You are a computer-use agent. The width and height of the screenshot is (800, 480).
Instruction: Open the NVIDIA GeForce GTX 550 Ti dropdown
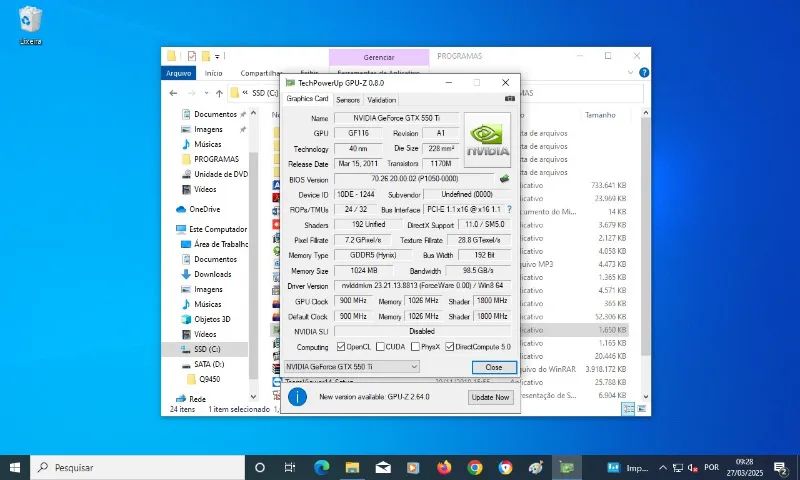pos(351,367)
